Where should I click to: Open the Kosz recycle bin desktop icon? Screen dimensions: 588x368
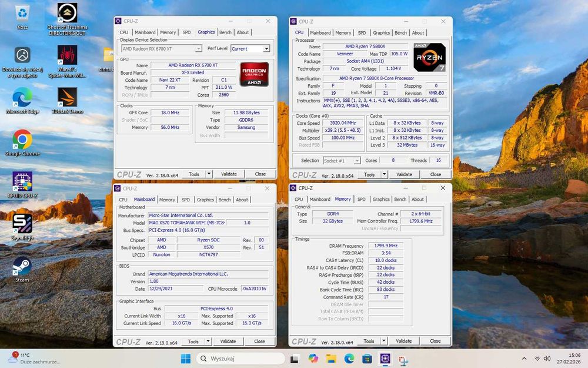[x=22, y=17]
